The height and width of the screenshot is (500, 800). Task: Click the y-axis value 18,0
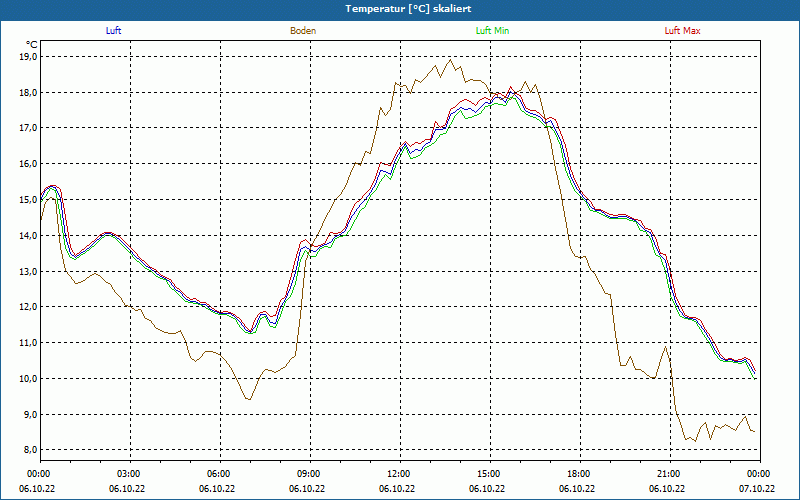29,92
